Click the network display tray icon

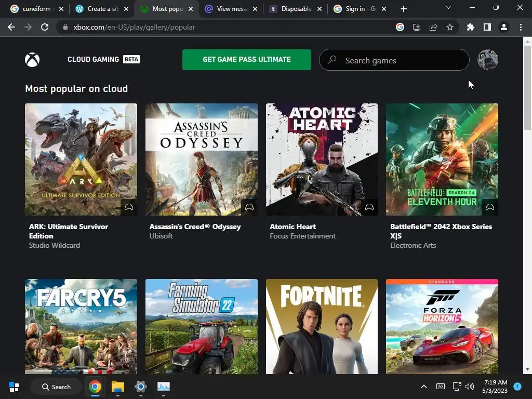[x=457, y=387]
